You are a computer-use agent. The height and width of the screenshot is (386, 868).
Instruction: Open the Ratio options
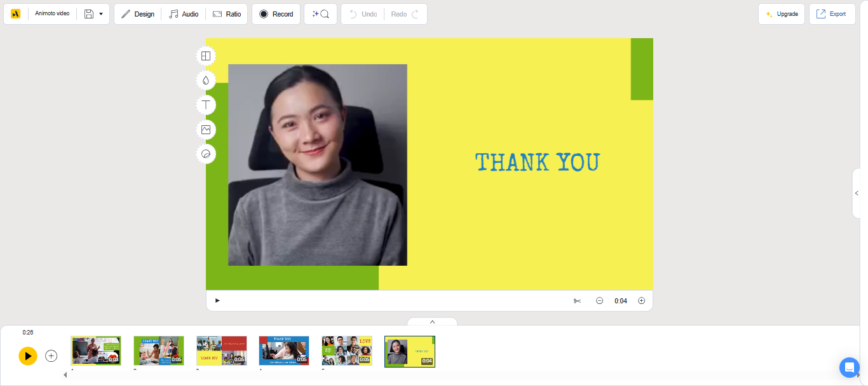tap(227, 14)
